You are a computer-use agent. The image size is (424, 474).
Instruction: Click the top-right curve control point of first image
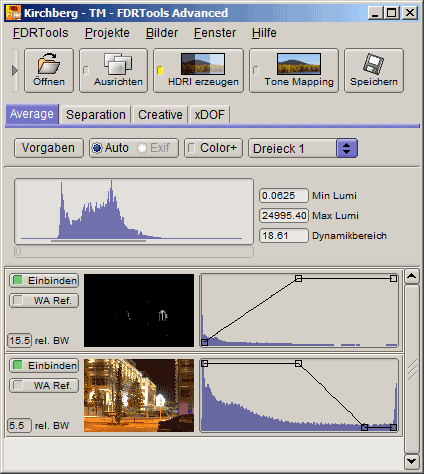tap(393, 278)
